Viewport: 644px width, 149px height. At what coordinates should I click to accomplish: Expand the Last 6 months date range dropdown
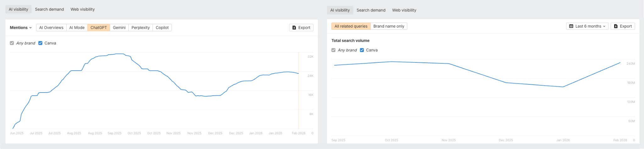click(587, 26)
